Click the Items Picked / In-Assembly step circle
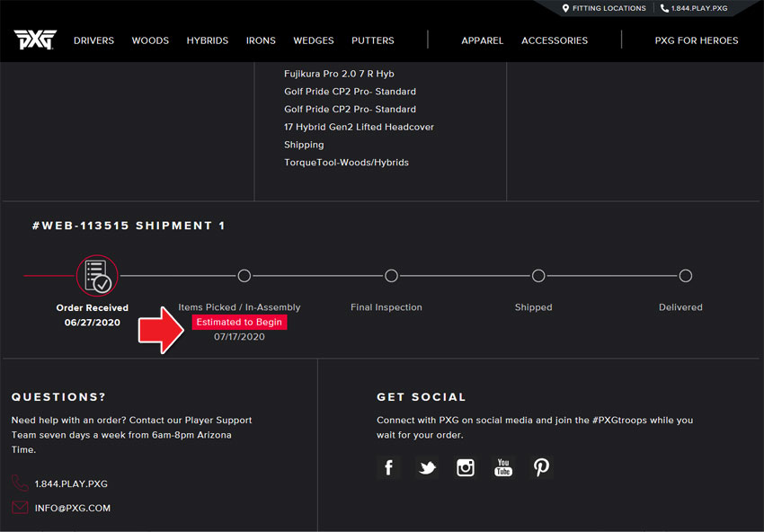Image resolution: width=764 pixels, height=532 pixels. point(244,276)
